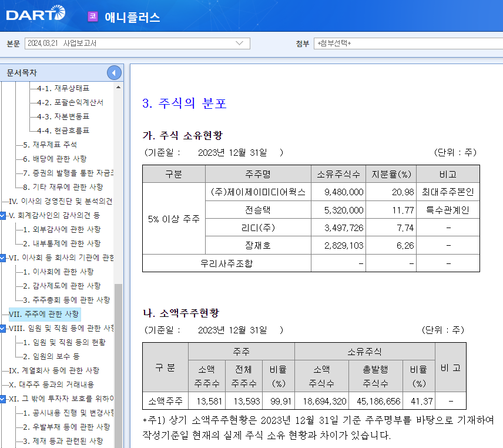Click the DART logo
503x448 pixels.
pyautogui.click(x=32, y=15)
